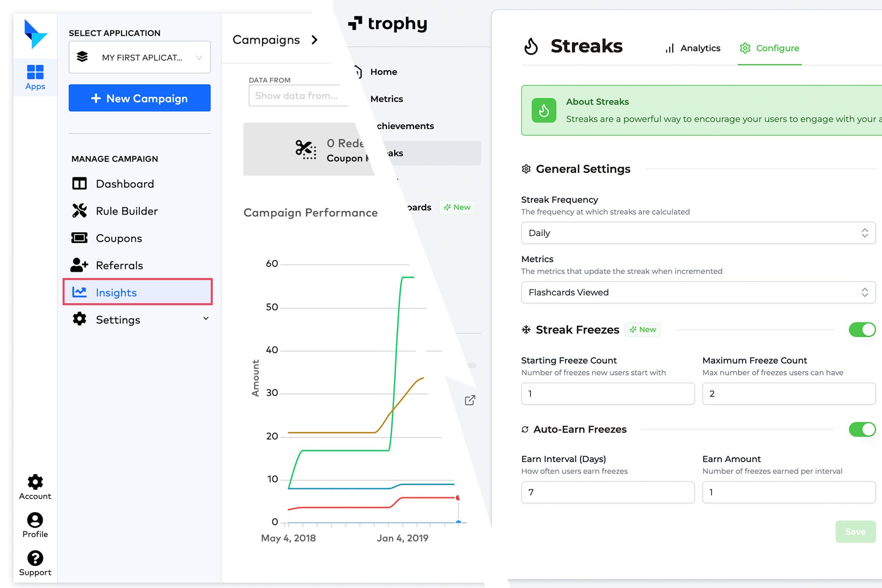882x588 pixels.
Task: Expand the Settings menu chevron
Action: pos(206,318)
